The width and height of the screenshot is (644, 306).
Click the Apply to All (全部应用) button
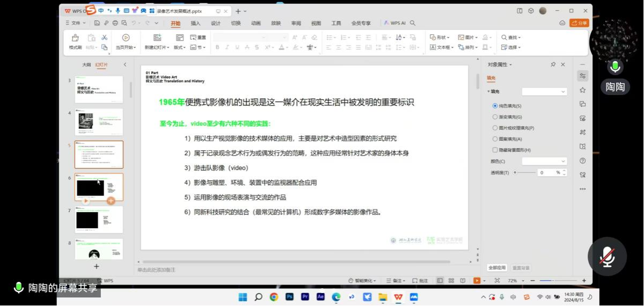coord(496,267)
